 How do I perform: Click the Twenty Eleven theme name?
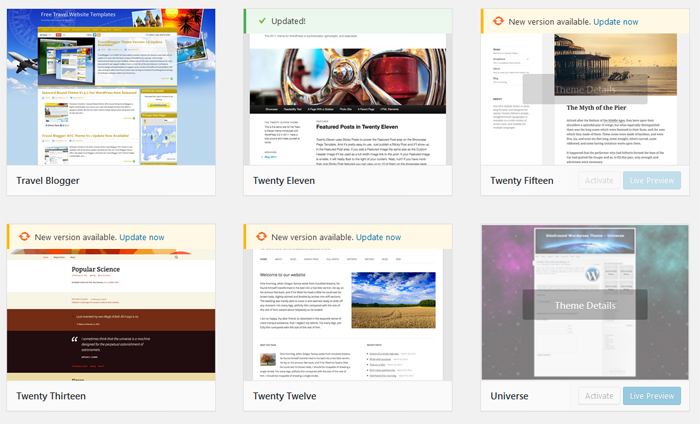pyautogui.click(x=284, y=181)
